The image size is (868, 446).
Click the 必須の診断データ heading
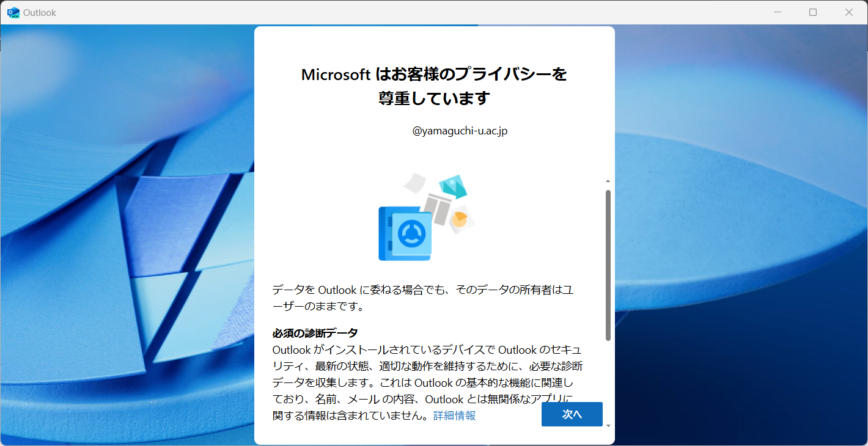(315, 333)
